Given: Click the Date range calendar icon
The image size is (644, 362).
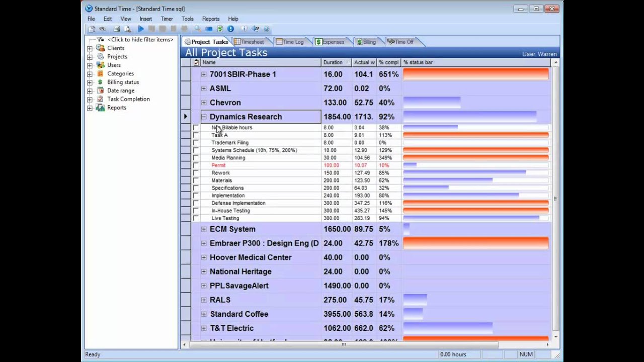Looking at the screenshot, I should (101, 90).
